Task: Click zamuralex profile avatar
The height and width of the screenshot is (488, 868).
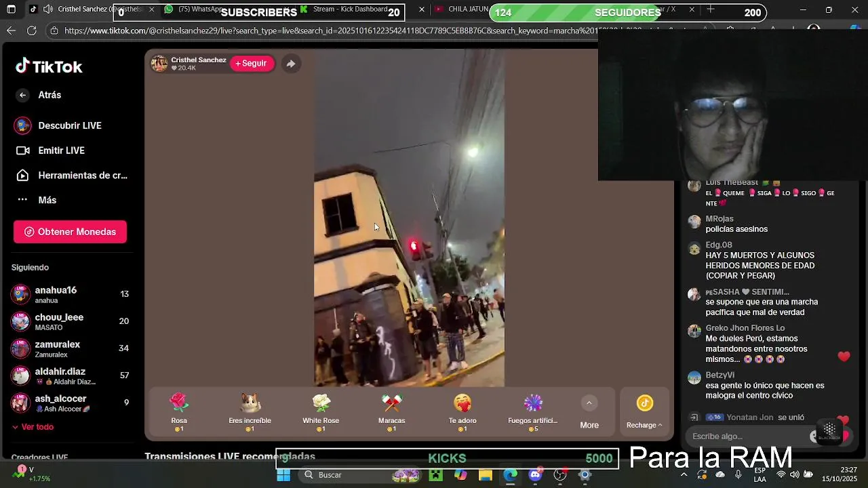Action: pyautogui.click(x=20, y=348)
